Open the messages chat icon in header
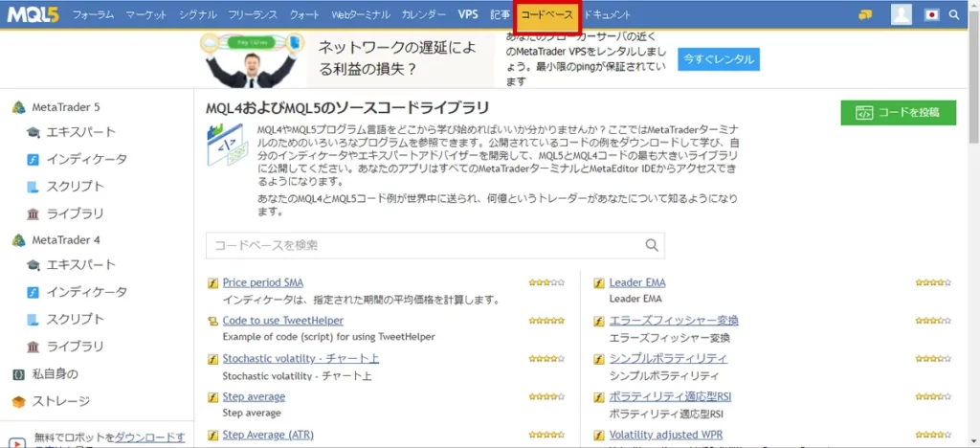Image resolution: width=980 pixels, height=448 pixels. (x=865, y=15)
